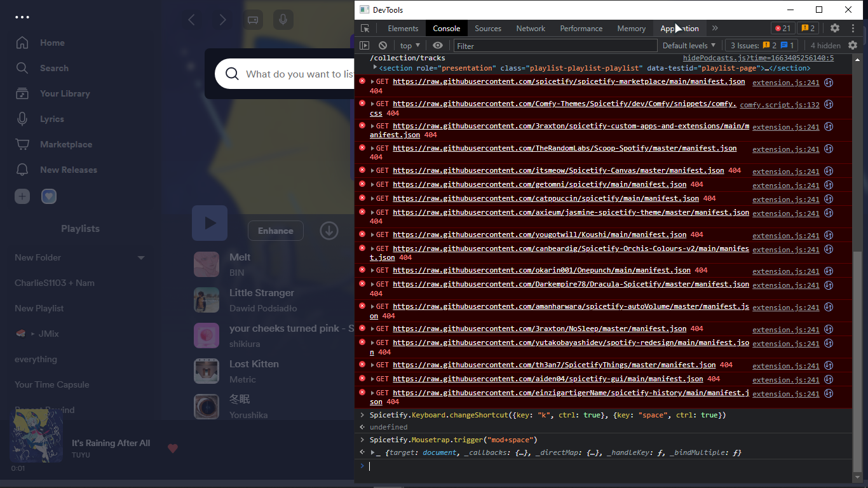Click the reload icon on the NoSleep error row
This screenshot has width=868, height=488.
coord(829,329)
